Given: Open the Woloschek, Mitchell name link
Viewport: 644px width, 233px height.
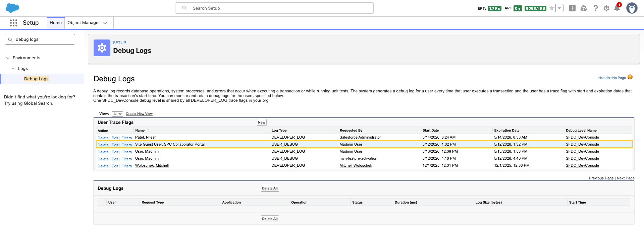Looking at the screenshot, I should pyautogui.click(x=152, y=165).
